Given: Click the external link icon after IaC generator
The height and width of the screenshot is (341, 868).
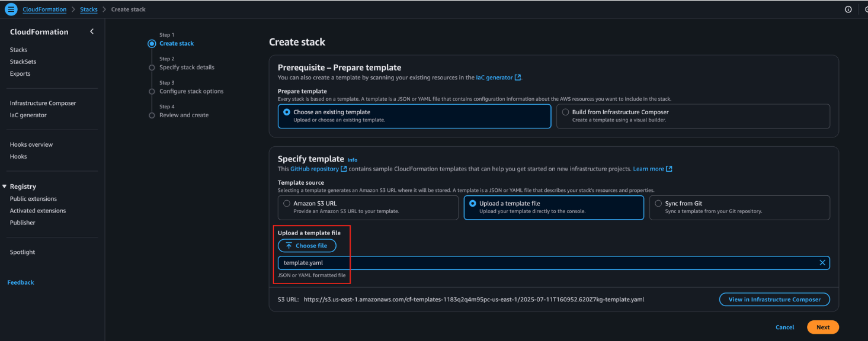Looking at the screenshot, I should pos(518,78).
